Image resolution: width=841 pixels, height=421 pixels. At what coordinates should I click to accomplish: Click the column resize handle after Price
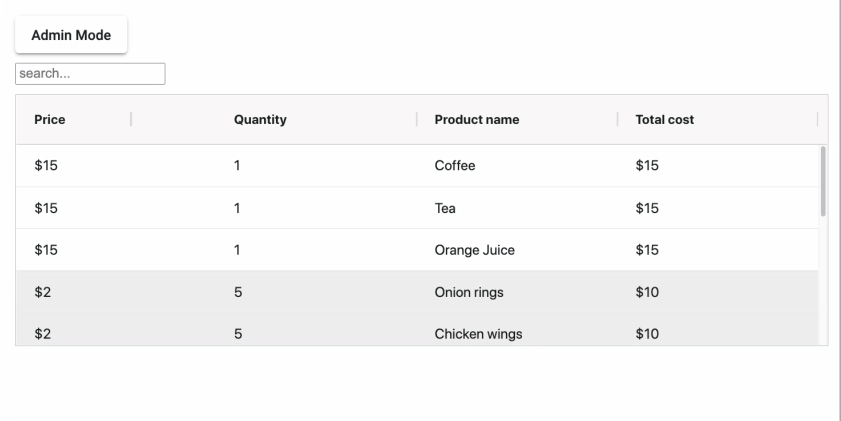[x=132, y=120]
